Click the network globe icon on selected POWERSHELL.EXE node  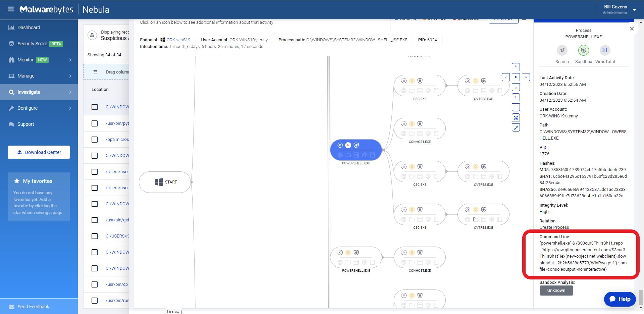click(340, 155)
